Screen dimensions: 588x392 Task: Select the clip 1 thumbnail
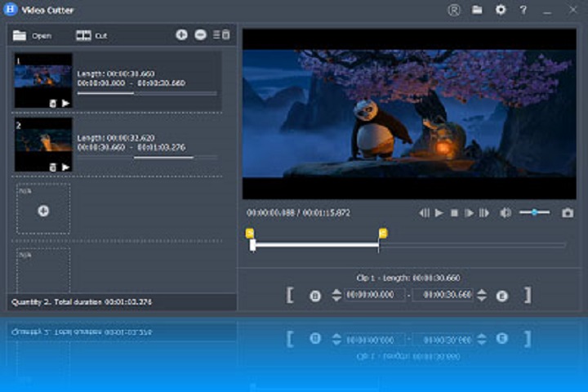43,80
